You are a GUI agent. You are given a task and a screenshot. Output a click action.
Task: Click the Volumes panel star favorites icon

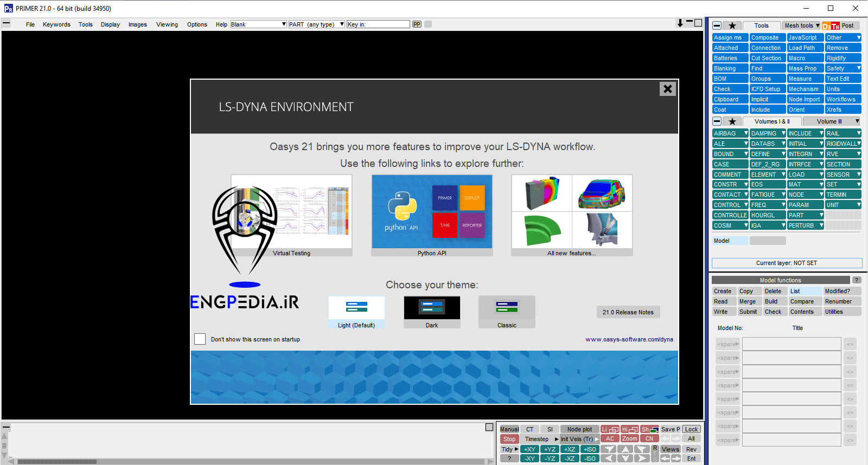(732, 121)
